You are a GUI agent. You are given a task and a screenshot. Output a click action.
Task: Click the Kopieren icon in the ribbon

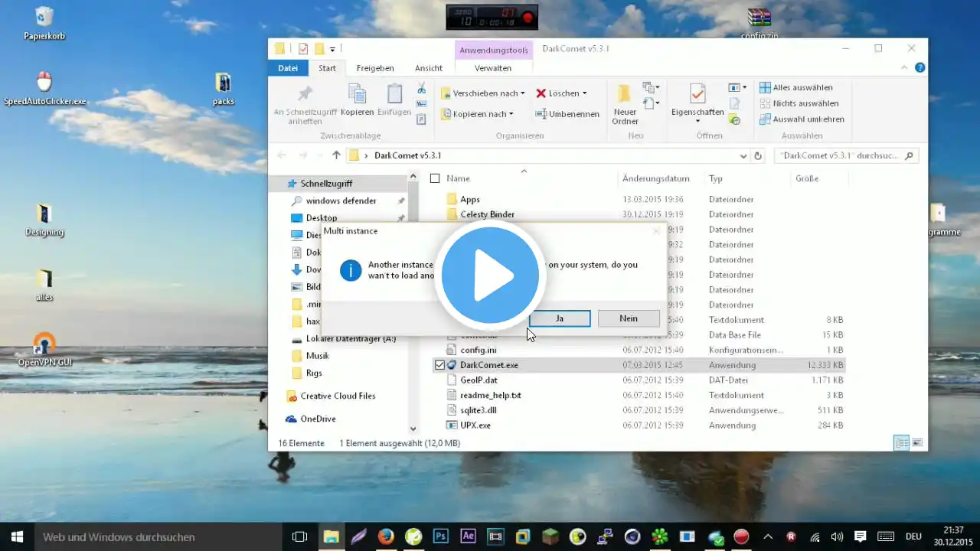357,95
